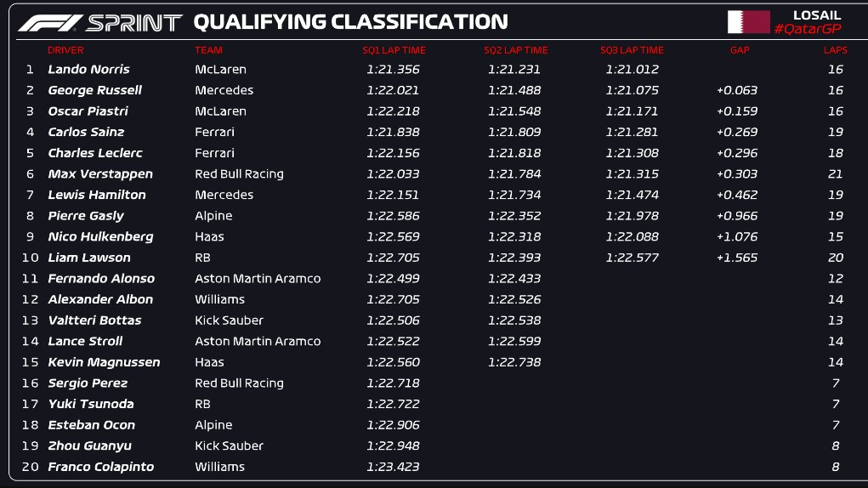
Task: Click the SQ1 LAP TIME header
Action: click(394, 50)
